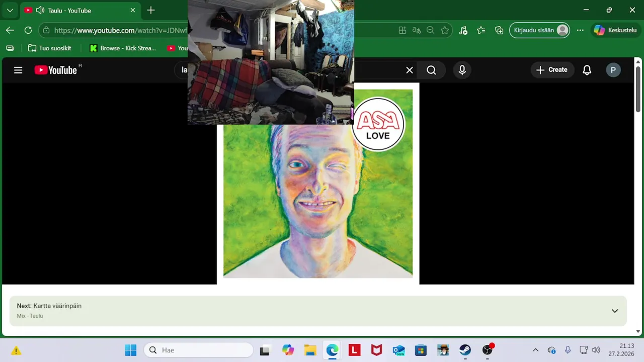
Task: Mute the Taulu tab via speaker icon
Action: click(40, 11)
